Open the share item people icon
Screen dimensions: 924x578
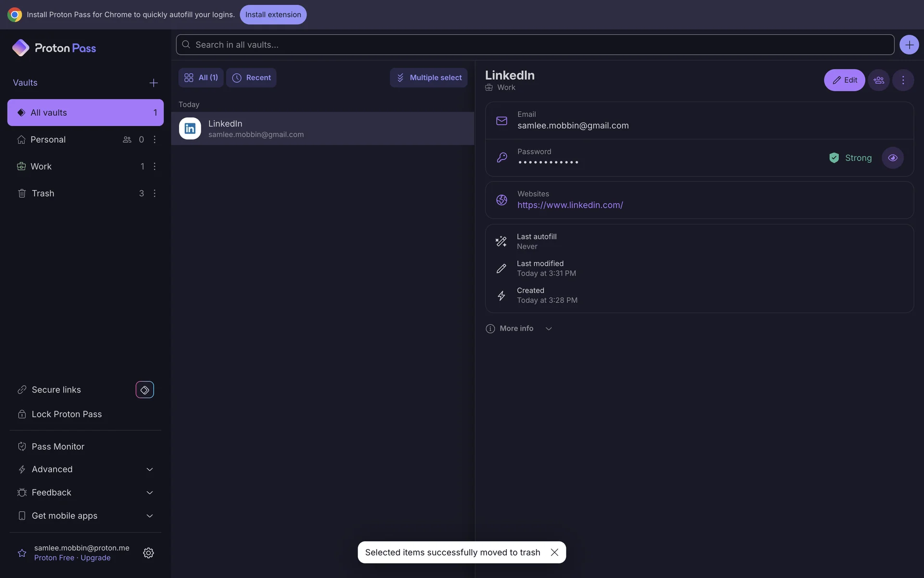[879, 80]
